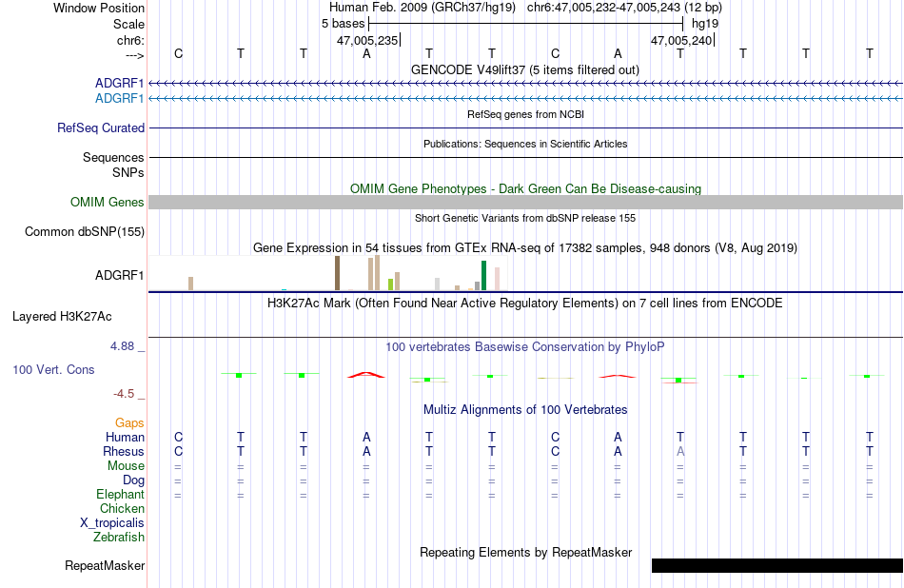Click the dark green GTEx expression bar
Screen dimensions: 904x588
(x=483, y=276)
